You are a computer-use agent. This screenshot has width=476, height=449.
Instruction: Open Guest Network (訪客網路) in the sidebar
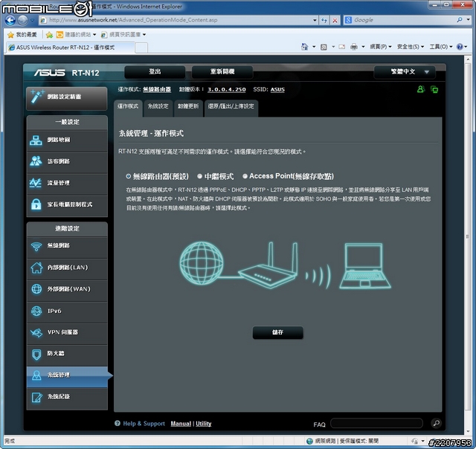(67, 162)
